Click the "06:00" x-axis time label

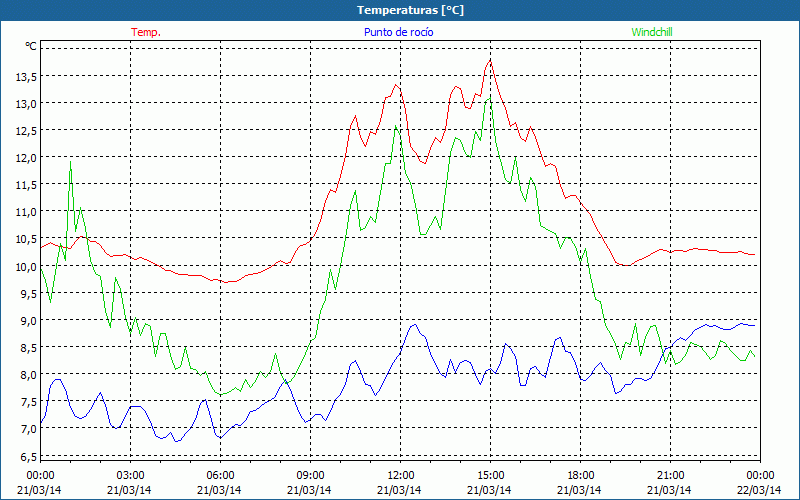pyautogui.click(x=220, y=476)
